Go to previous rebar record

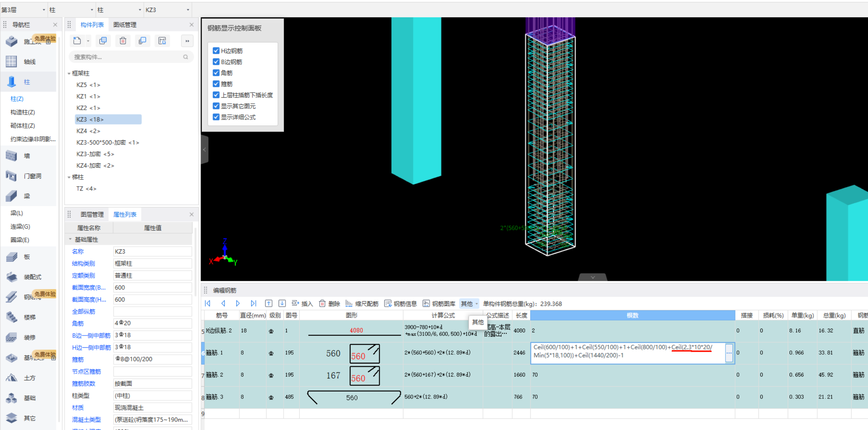point(223,304)
